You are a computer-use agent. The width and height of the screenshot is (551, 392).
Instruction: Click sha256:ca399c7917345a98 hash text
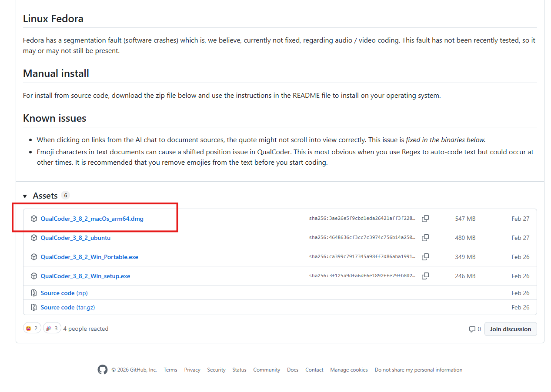point(362,257)
